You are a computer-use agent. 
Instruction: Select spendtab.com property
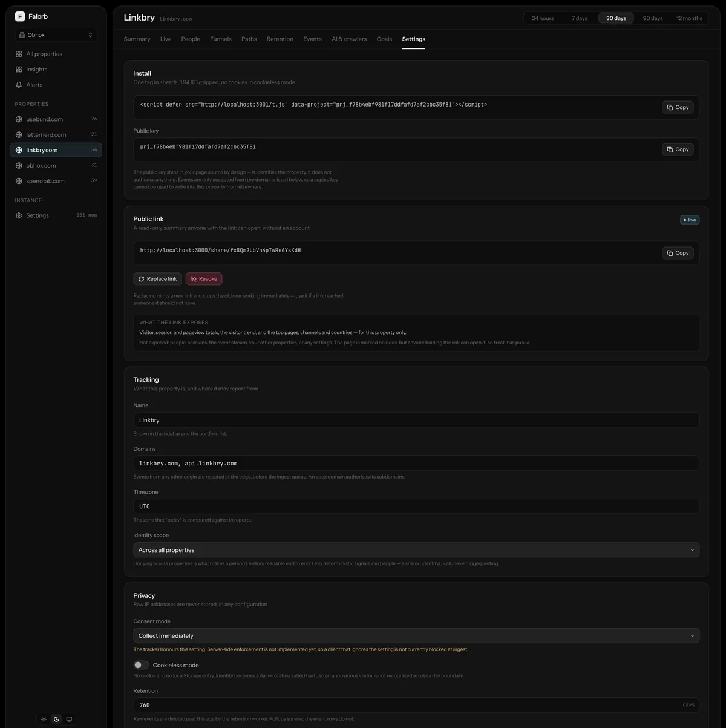pyautogui.click(x=56, y=181)
